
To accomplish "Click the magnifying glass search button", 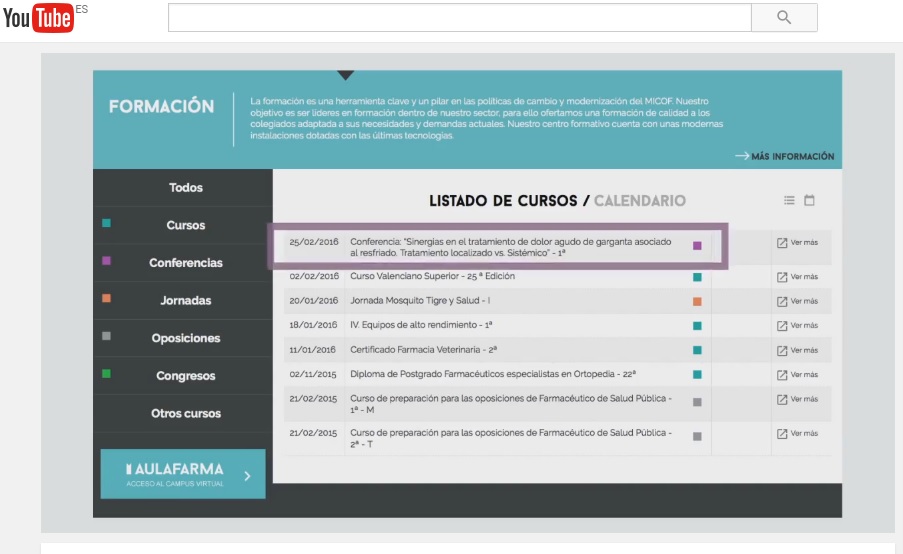I will coord(784,17).
